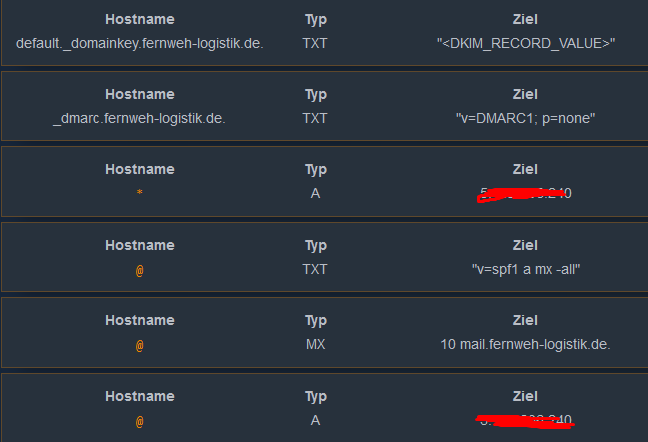Click the _dmarc.fernweh-logistik.de. hostname
This screenshot has width=648, height=442.
pyautogui.click(x=140, y=118)
